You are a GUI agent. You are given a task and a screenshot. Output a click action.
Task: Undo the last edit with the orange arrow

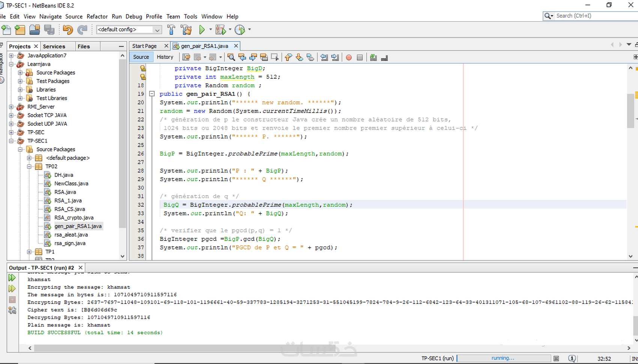[68, 30]
